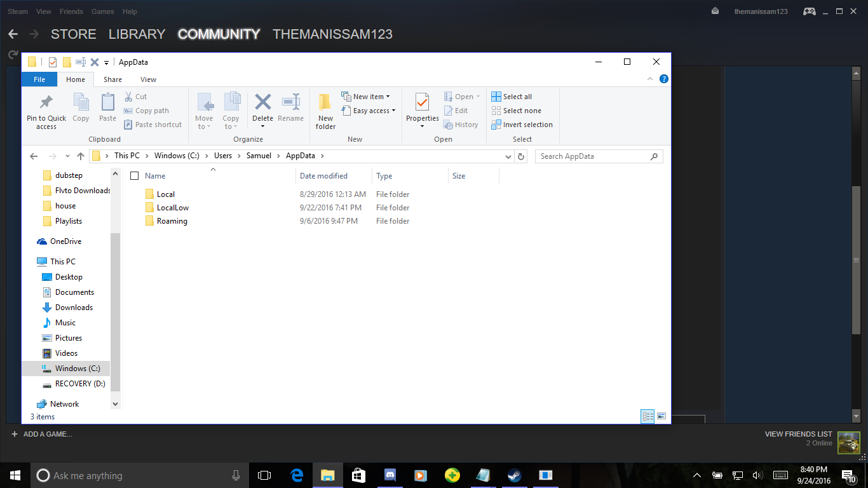Refresh the AppData folder view
Viewport: 868px width, 488px height.
521,156
